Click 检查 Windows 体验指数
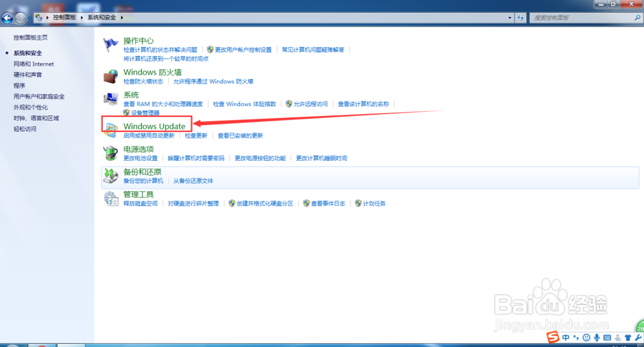Image resolution: width=644 pixels, height=347 pixels. click(x=244, y=104)
